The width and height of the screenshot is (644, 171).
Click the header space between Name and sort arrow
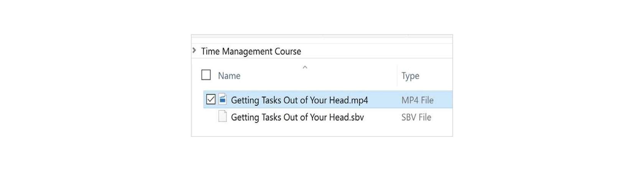pos(271,76)
